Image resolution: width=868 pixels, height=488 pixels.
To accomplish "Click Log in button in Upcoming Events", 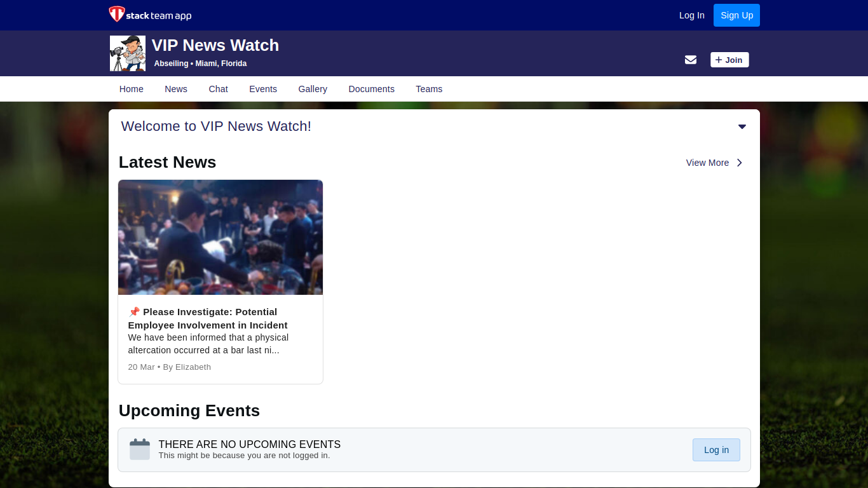I will point(716,450).
